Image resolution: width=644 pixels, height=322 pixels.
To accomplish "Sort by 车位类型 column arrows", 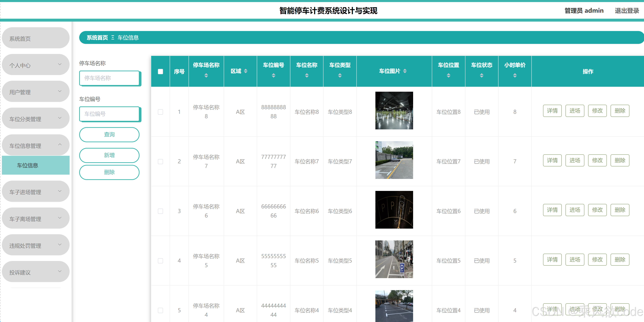I will [x=340, y=75].
